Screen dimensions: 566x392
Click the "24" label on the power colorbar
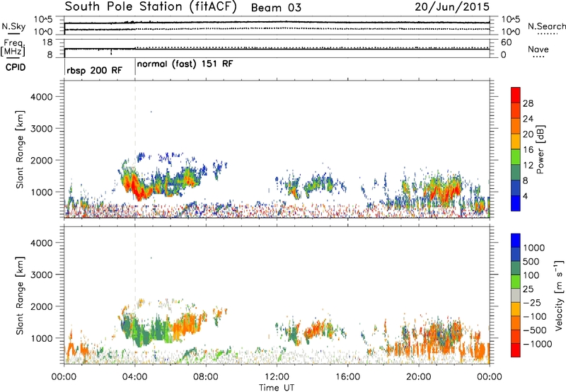528,119
